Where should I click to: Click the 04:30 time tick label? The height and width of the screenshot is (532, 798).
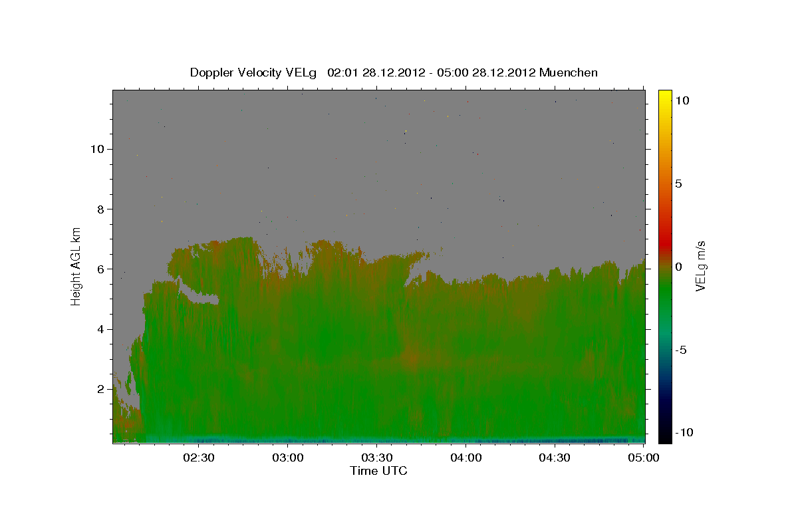554,458
